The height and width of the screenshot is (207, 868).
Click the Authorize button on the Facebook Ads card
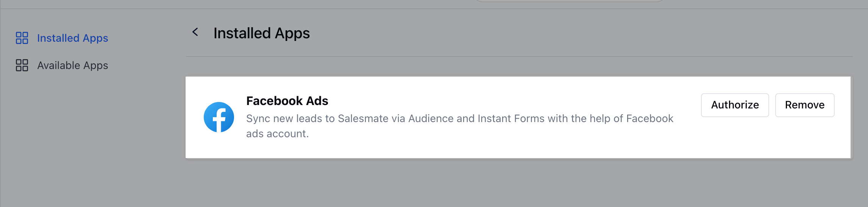(735, 105)
